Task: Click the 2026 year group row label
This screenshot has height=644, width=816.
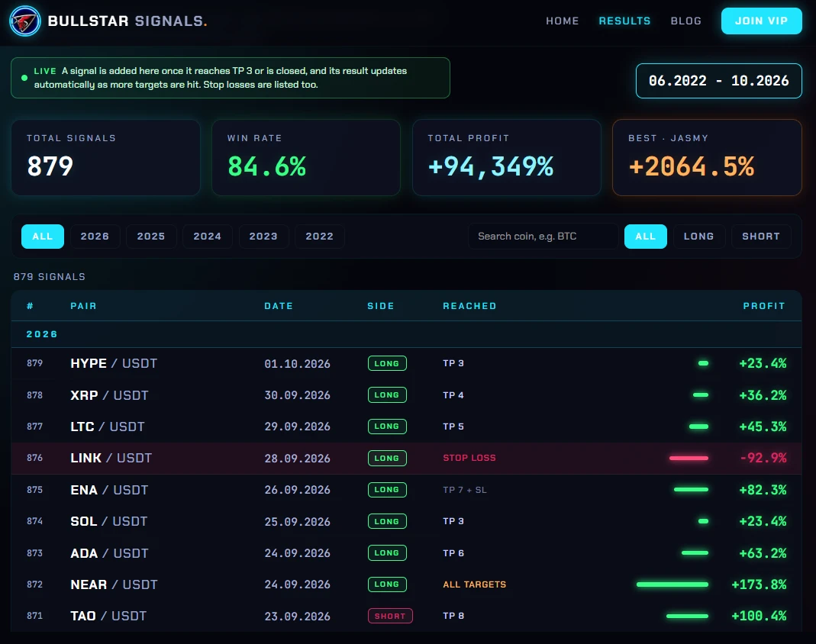Action: (42, 334)
